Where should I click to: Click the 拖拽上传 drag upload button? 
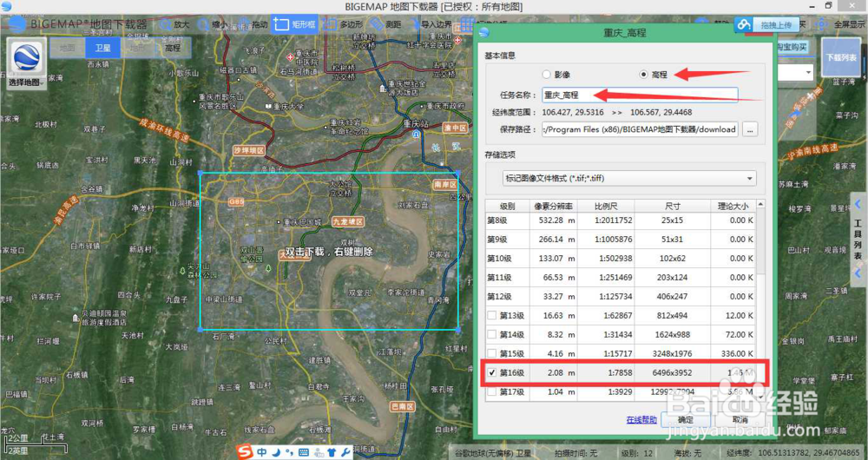pyautogui.click(x=776, y=25)
